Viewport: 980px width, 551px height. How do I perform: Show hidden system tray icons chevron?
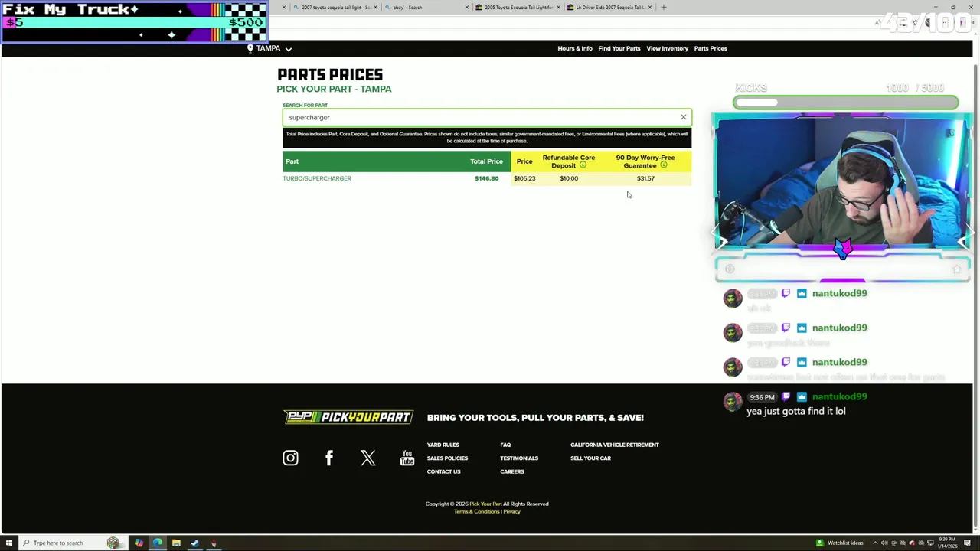pos(875,543)
